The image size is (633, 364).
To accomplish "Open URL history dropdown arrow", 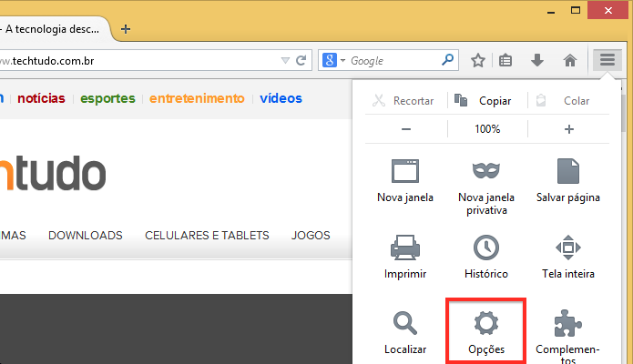I will [285, 61].
